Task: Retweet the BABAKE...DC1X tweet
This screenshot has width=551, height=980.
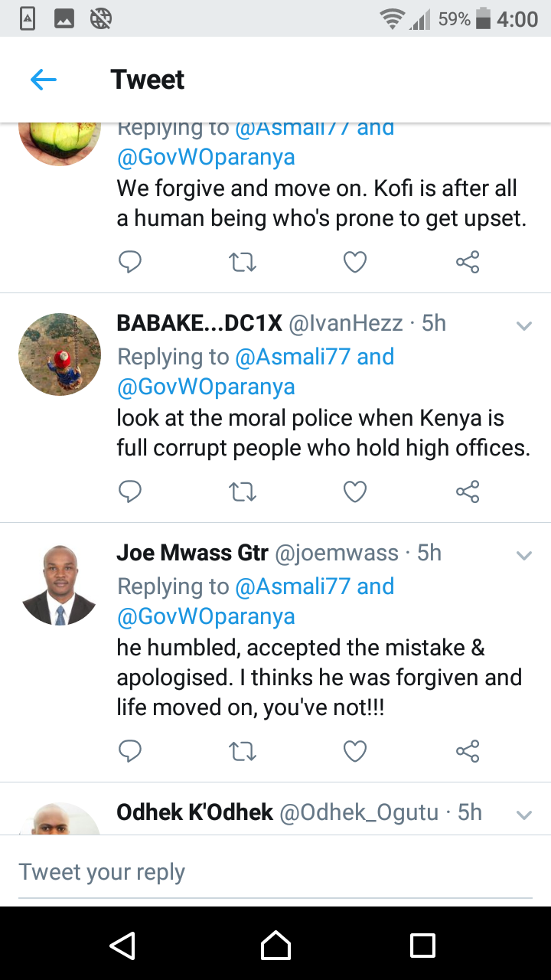Action: (243, 492)
